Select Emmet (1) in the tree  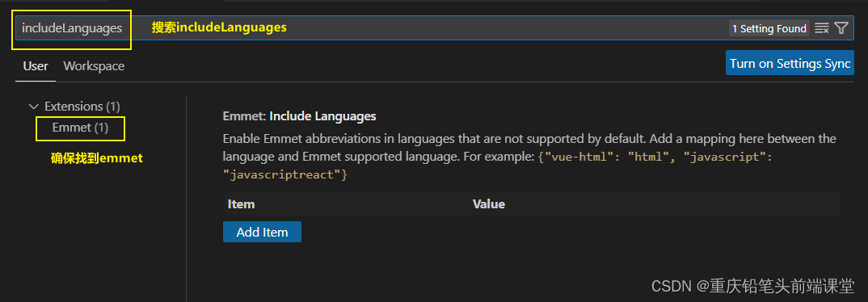(80, 128)
